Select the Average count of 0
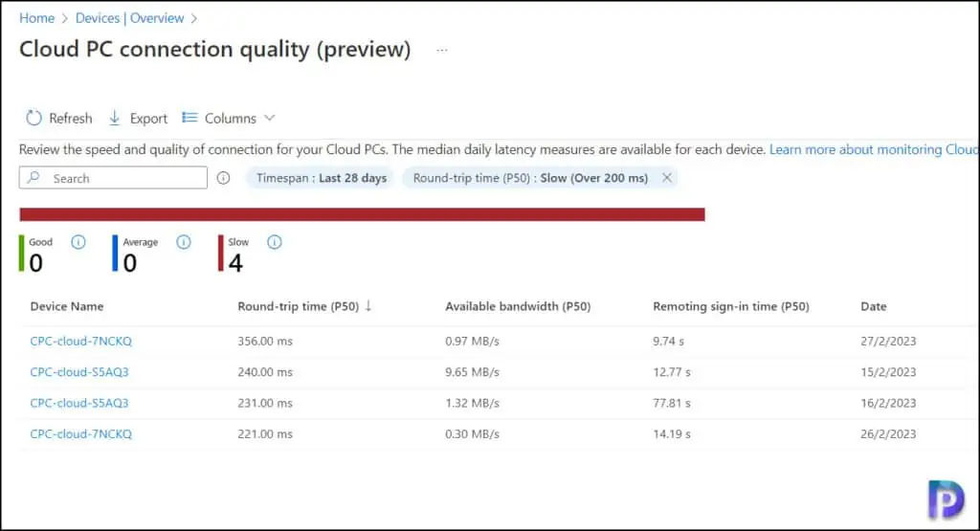 (x=129, y=263)
